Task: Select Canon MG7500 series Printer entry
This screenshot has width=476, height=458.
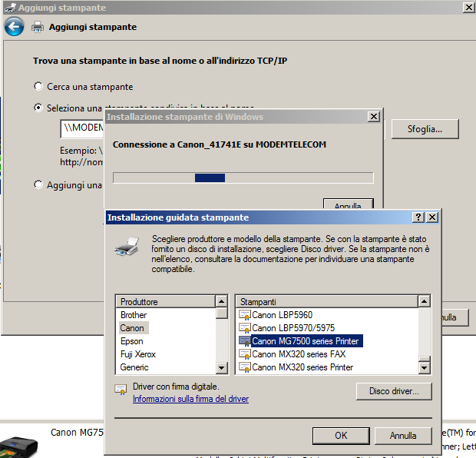Action: (x=306, y=341)
